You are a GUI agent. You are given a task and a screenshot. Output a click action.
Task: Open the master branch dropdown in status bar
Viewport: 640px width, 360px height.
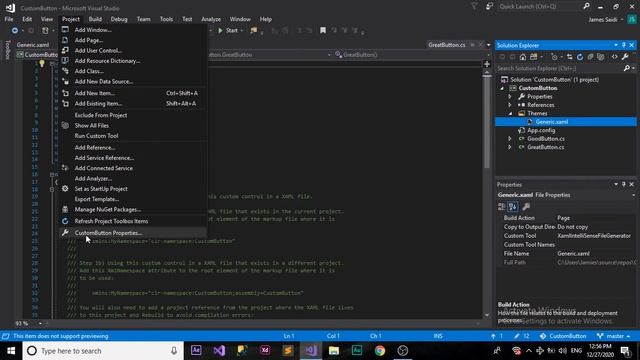[x=613, y=336]
